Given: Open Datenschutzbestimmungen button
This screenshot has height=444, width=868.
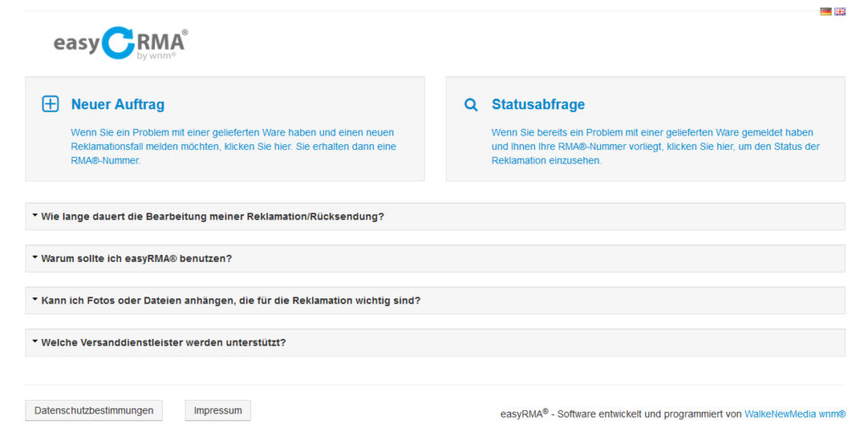Looking at the screenshot, I should [x=94, y=411].
